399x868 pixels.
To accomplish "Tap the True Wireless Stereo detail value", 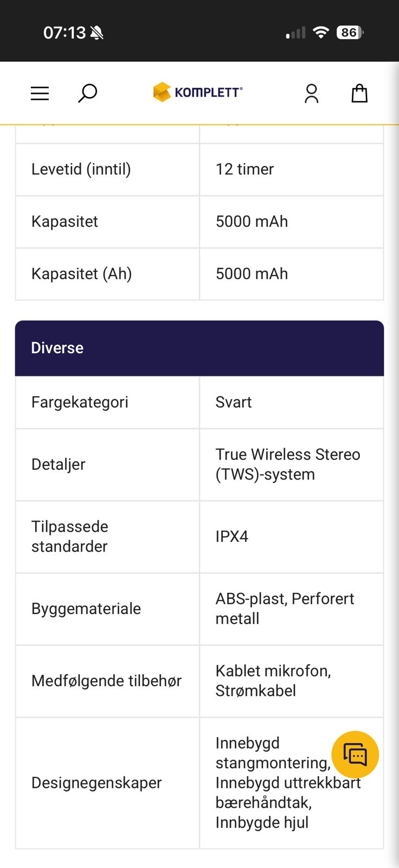I will (287, 464).
